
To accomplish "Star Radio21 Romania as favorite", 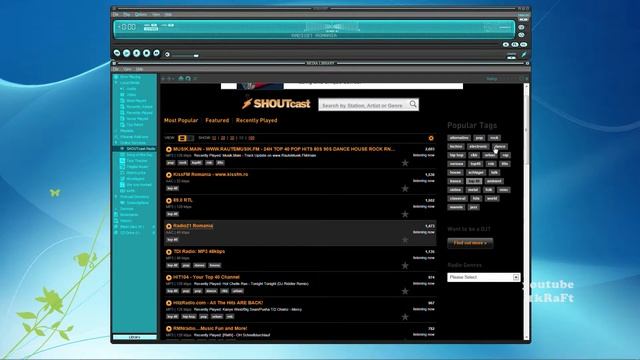I will click(x=405, y=240).
